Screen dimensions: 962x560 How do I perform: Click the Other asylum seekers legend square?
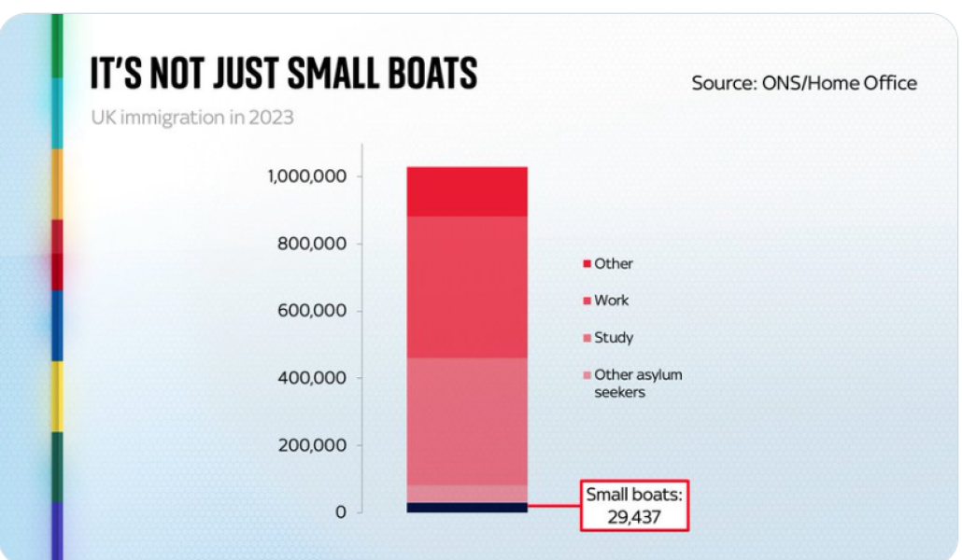click(x=587, y=375)
